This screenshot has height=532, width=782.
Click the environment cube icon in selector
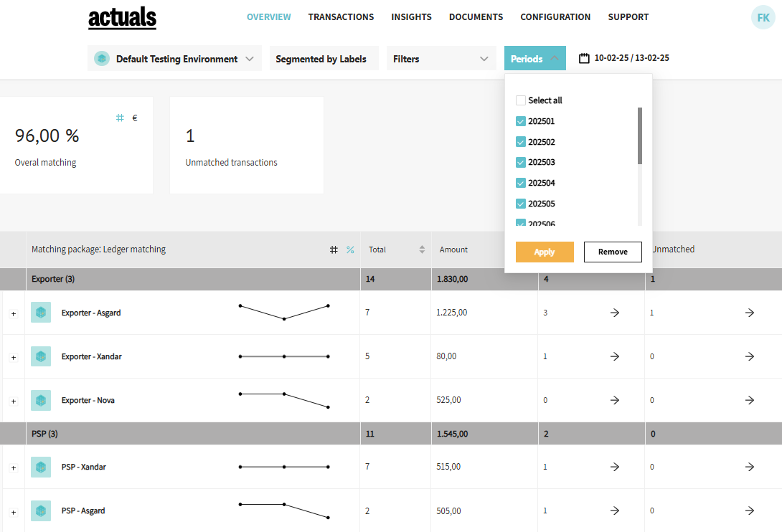pyautogui.click(x=102, y=59)
